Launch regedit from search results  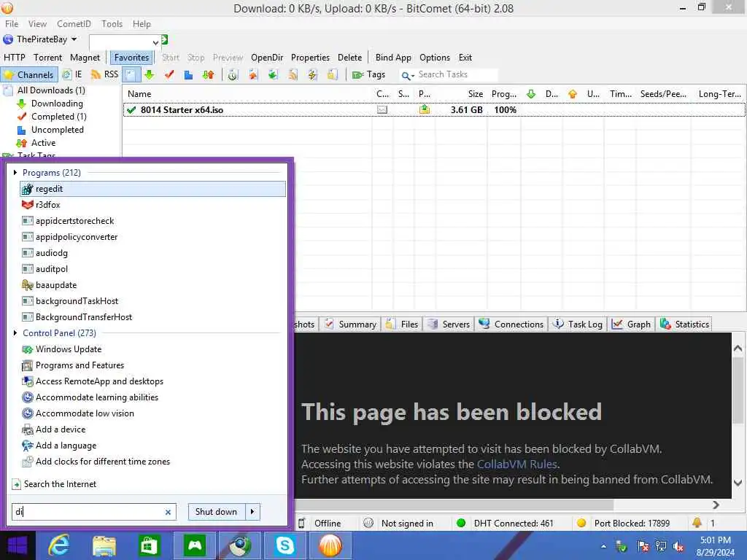(x=152, y=189)
